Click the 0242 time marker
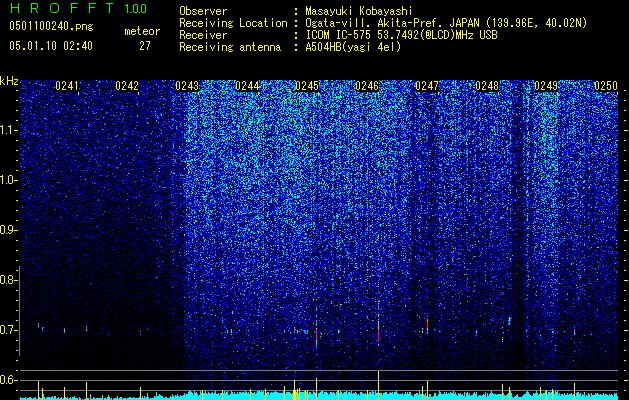The image size is (629, 400). 127,86
